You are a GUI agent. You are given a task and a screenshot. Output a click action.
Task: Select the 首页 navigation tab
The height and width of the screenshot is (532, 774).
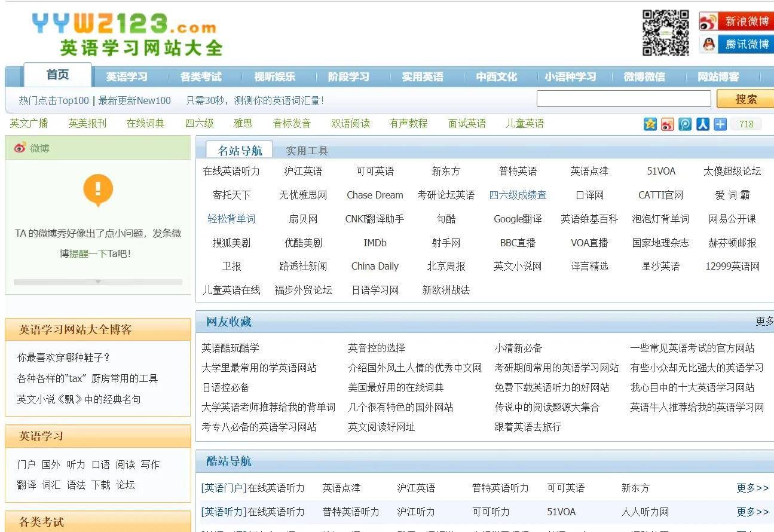click(58, 75)
